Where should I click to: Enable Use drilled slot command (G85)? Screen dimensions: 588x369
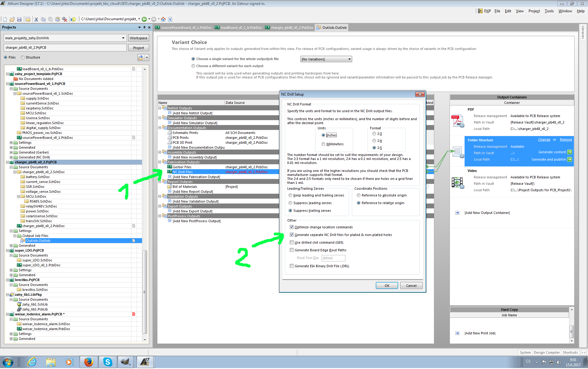[292, 242]
